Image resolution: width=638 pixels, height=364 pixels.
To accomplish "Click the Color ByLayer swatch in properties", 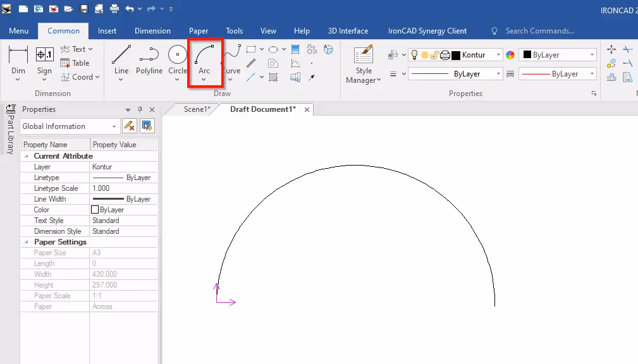I will click(x=95, y=209).
